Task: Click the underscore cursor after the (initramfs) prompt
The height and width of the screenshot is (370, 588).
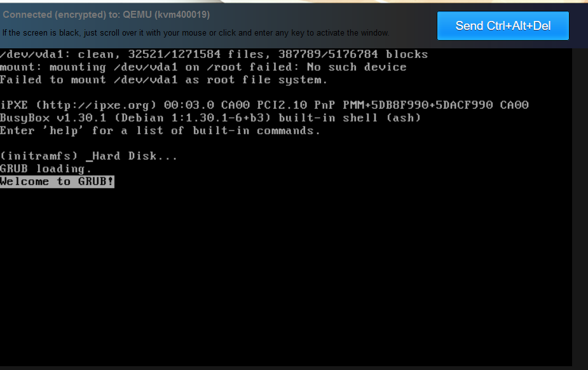Action: tap(88, 158)
